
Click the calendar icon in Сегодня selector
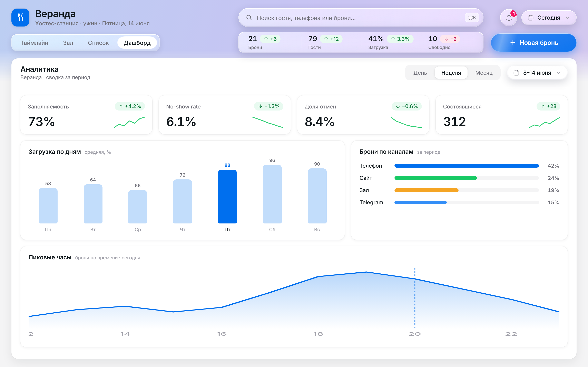tap(531, 18)
